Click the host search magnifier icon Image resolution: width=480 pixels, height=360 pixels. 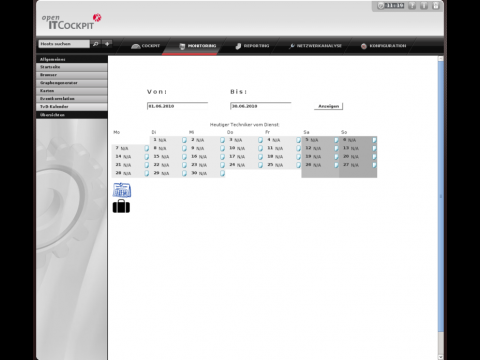click(x=96, y=44)
